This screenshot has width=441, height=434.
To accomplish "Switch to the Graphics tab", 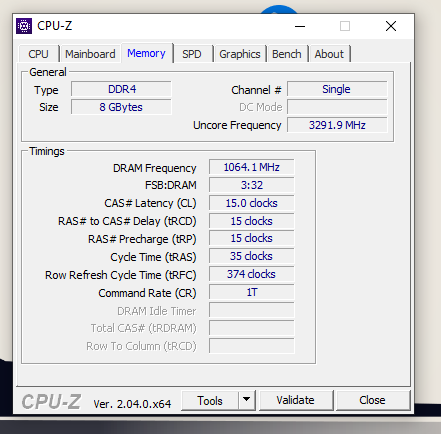I will [240, 54].
